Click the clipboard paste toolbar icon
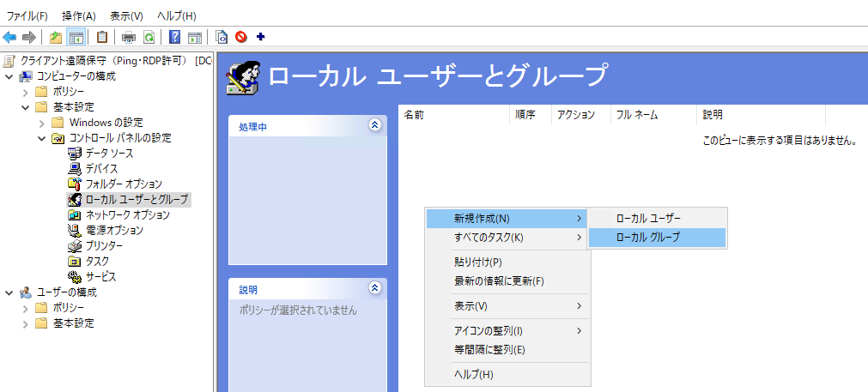The width and height of the screenshot is (868, 392). [102, 37]
